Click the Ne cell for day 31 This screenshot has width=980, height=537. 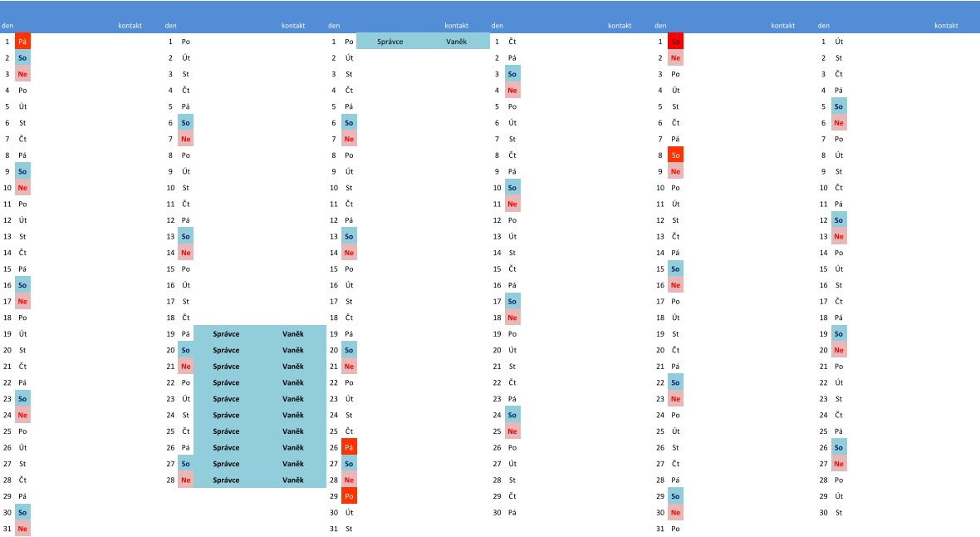click(22, 529)
